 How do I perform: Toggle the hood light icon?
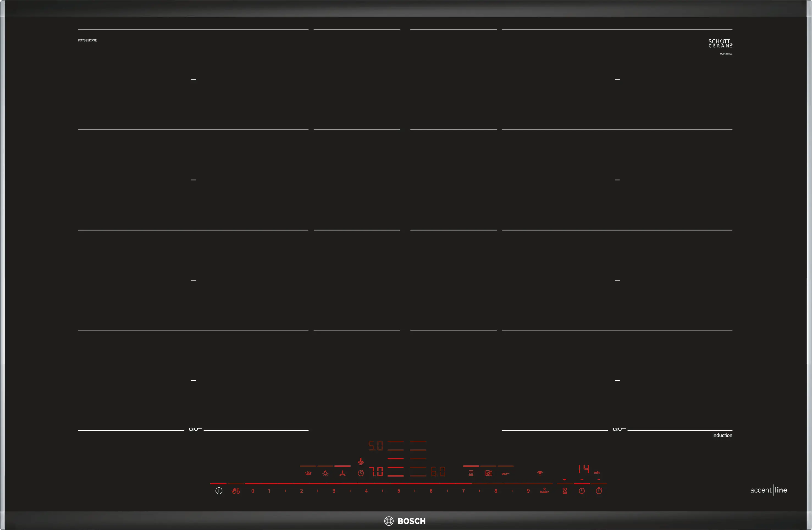tap(325, 473)
